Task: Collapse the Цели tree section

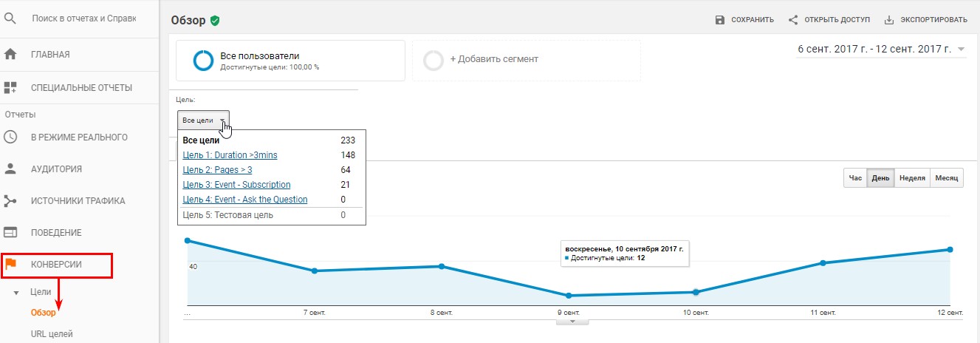Action: [x=16, y=293]
